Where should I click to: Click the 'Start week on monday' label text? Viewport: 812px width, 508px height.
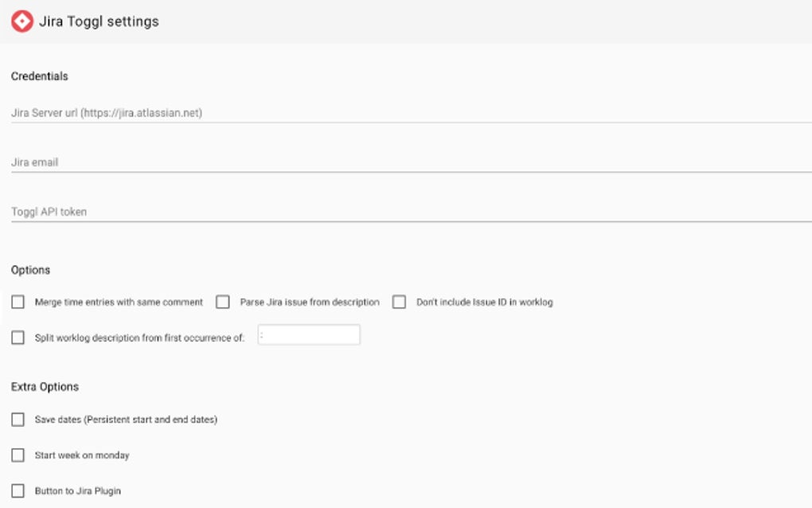82,455
